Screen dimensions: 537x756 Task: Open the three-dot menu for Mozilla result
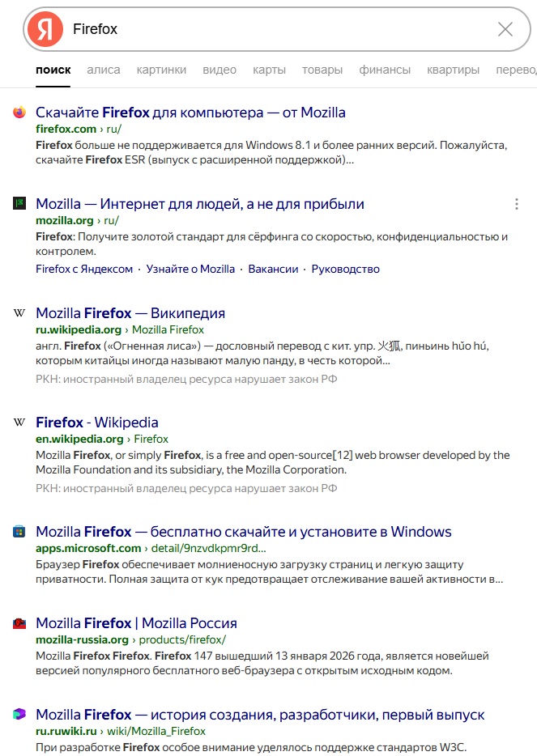click(517, 204)
